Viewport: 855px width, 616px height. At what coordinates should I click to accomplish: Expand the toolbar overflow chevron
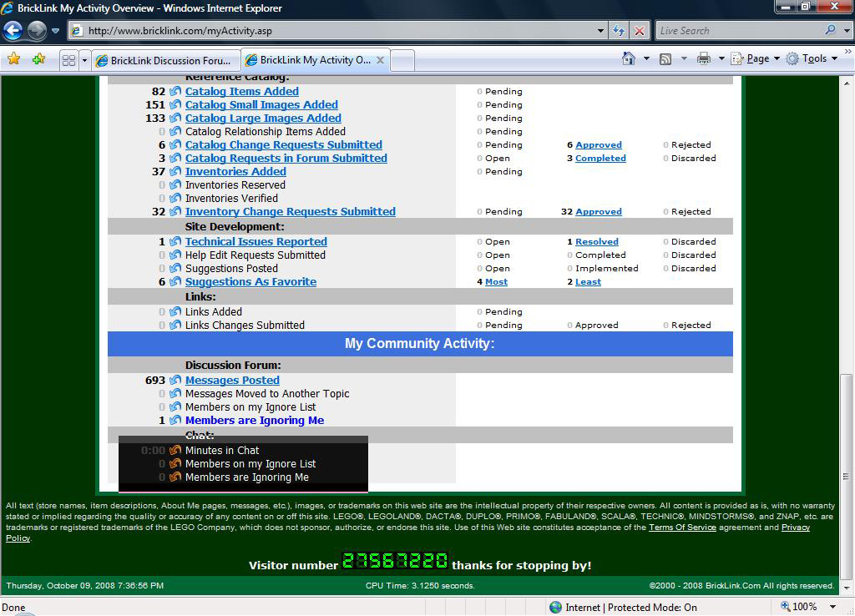click(x=848, y=51)
